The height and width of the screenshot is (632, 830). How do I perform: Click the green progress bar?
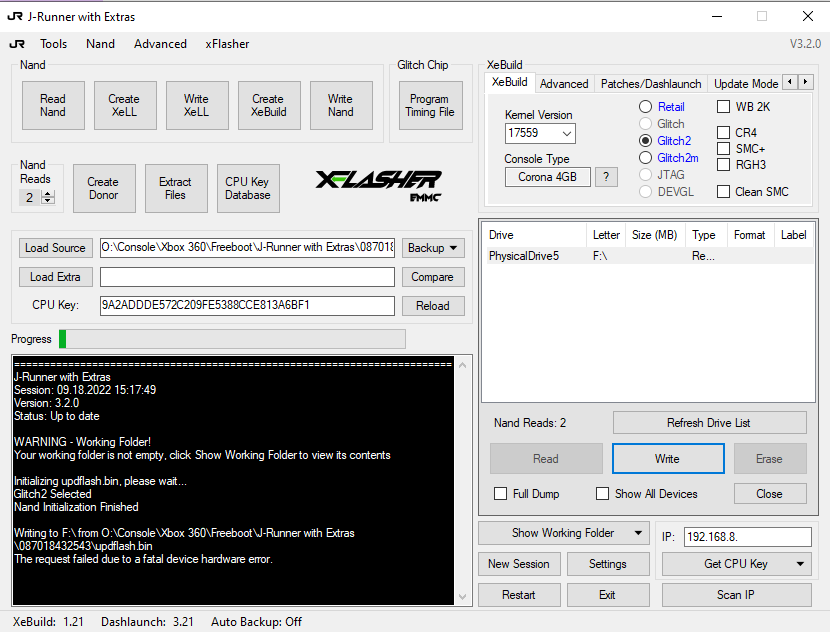[234, 339]
